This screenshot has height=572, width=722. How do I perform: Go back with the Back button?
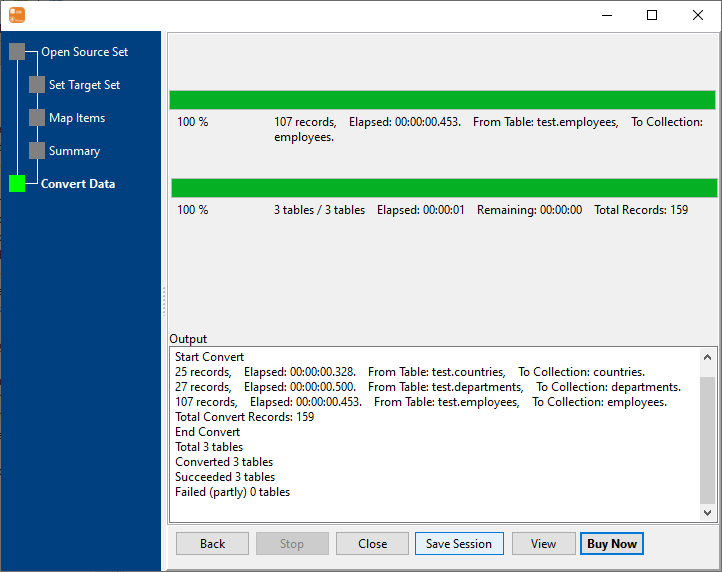coord(212,544)
